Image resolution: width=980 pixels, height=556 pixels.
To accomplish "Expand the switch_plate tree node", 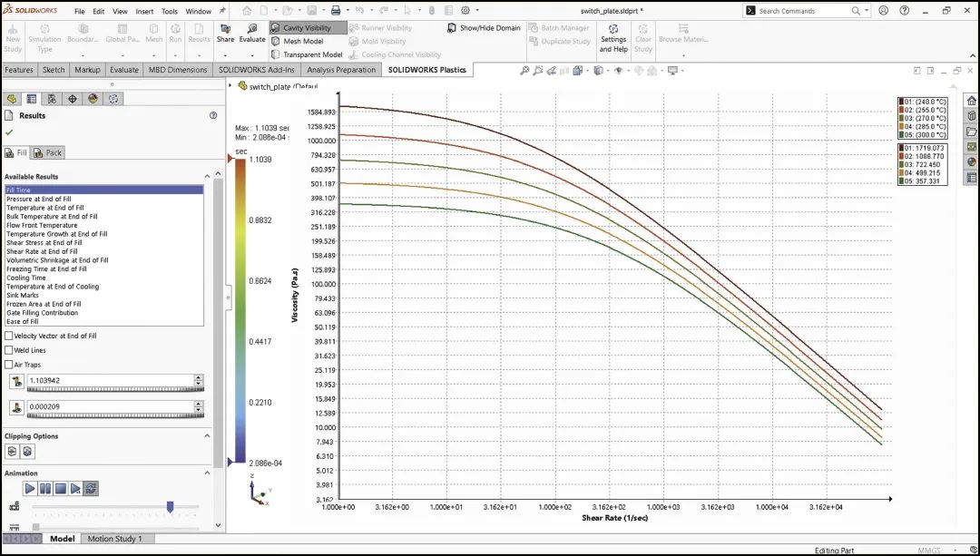I will pos(241,86).
